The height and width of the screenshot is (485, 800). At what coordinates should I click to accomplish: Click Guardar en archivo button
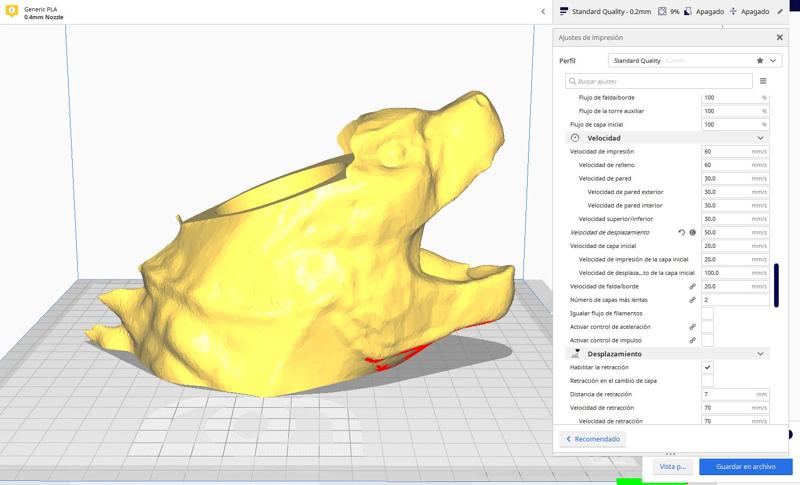click(745, 466)
